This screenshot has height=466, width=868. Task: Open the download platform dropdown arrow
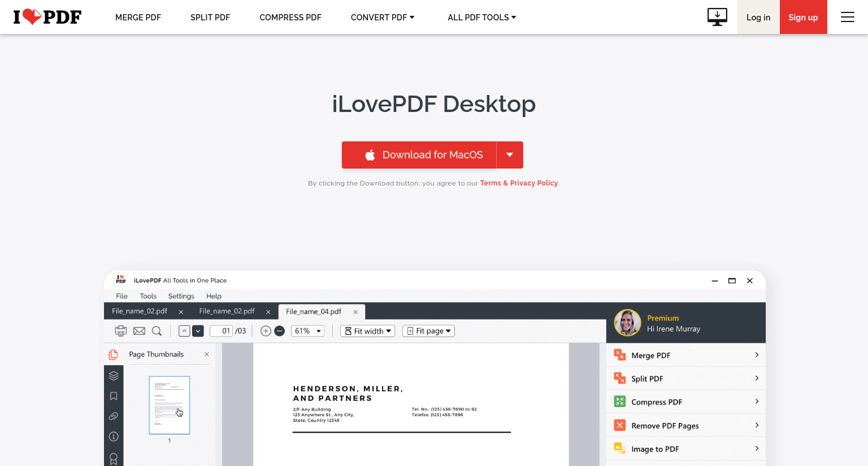point(510,155)
